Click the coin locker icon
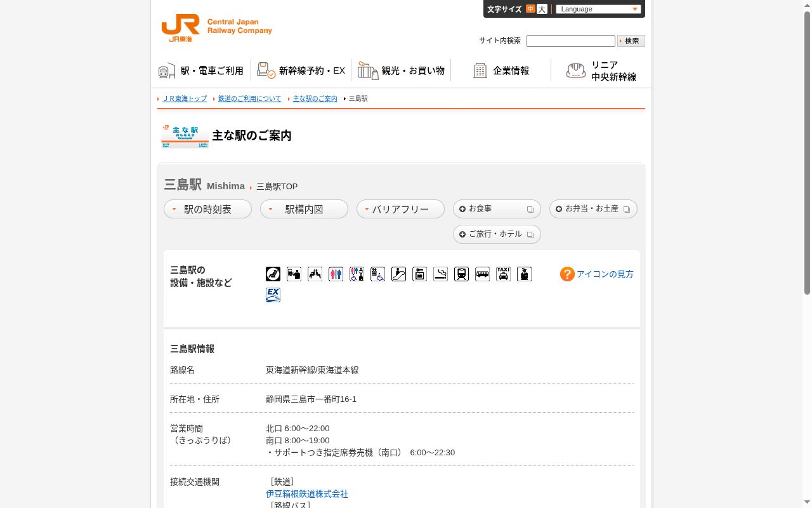Viewport: 812px width, 508px height. tap(419, 274)
